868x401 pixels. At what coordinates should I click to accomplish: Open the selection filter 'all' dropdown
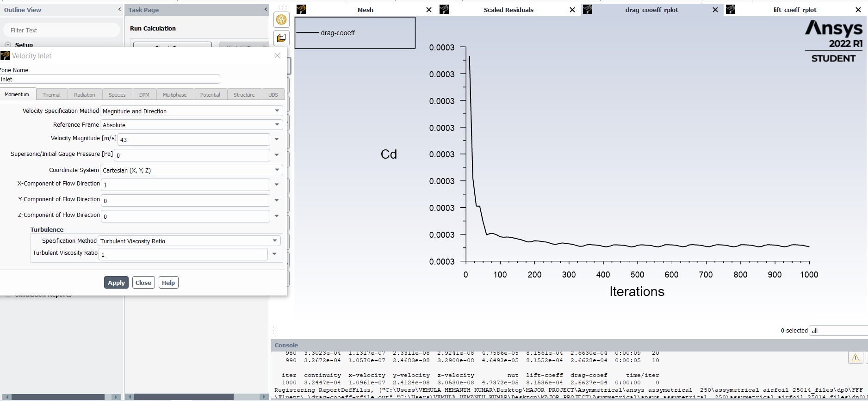pyautogui.click(x=838, y=331)
